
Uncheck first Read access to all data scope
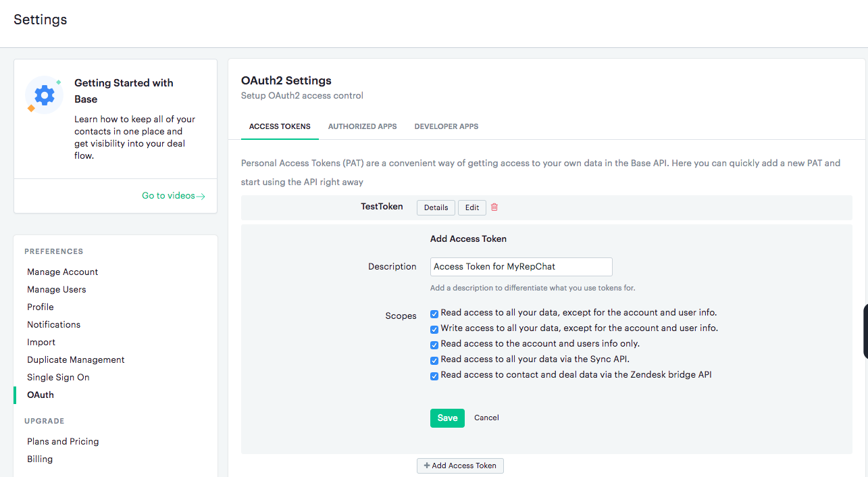pos(434,313)
